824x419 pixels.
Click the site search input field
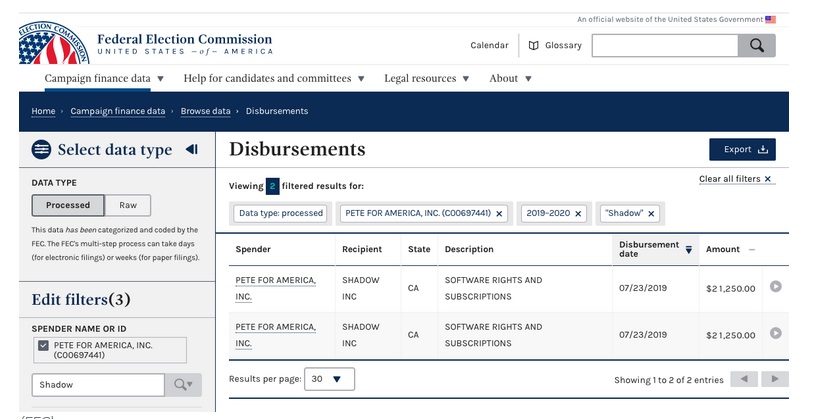665,46
